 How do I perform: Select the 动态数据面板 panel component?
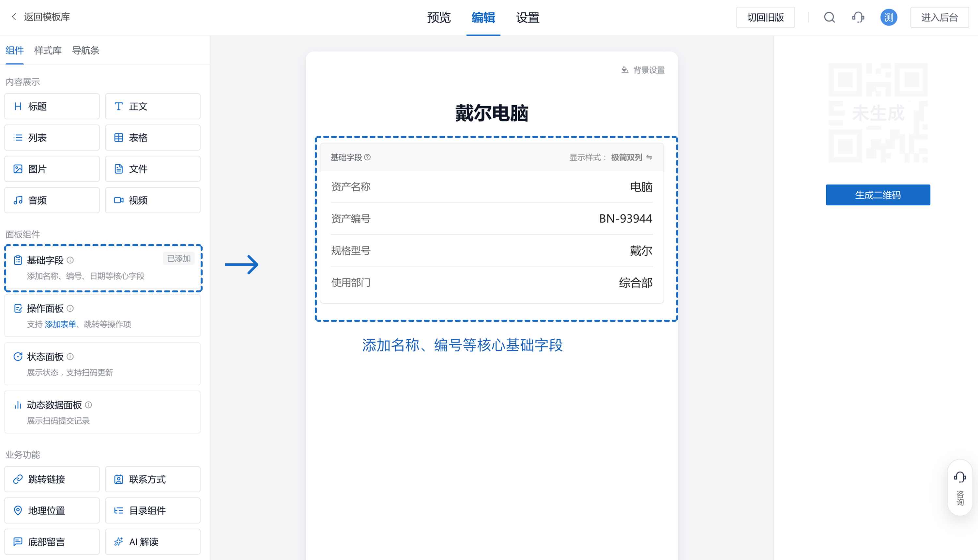[102, 412]
